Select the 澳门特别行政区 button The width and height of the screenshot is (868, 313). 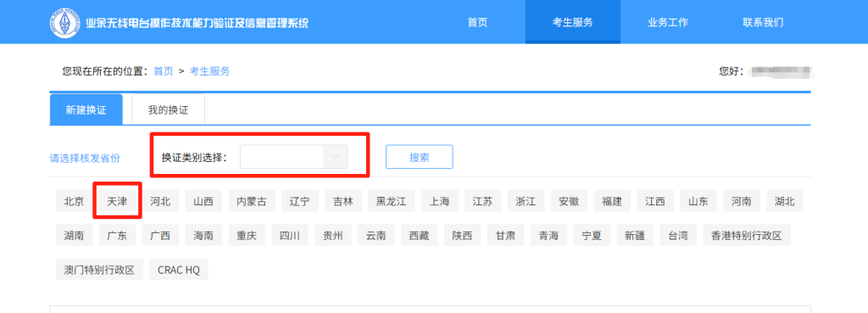(x=99, y=270)
